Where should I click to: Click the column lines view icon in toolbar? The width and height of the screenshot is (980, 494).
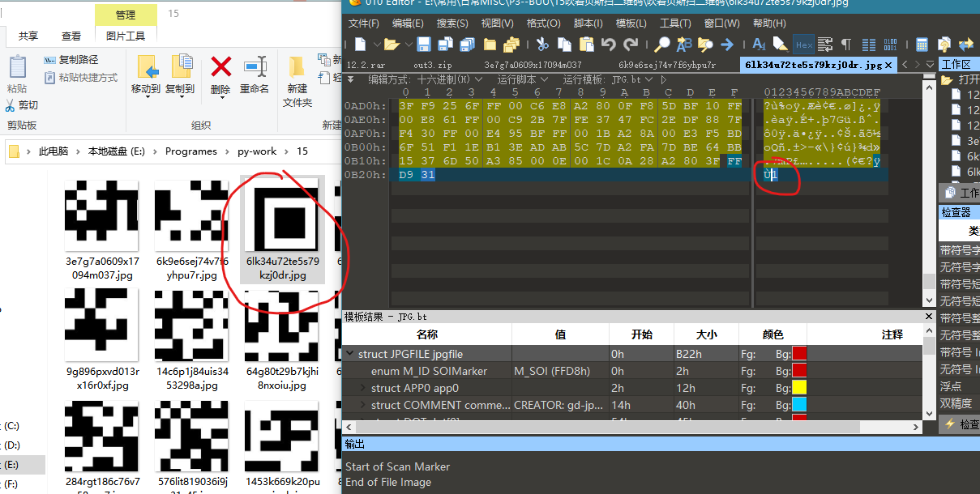868,45
